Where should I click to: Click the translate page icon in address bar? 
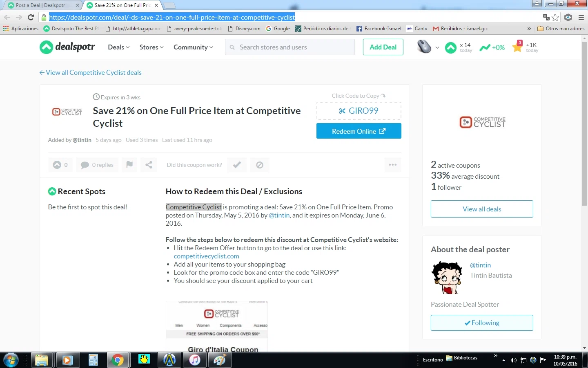point(546,17)
